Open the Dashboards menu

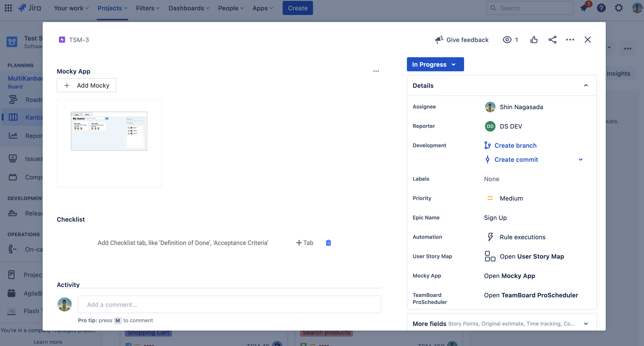pos(189,8)
